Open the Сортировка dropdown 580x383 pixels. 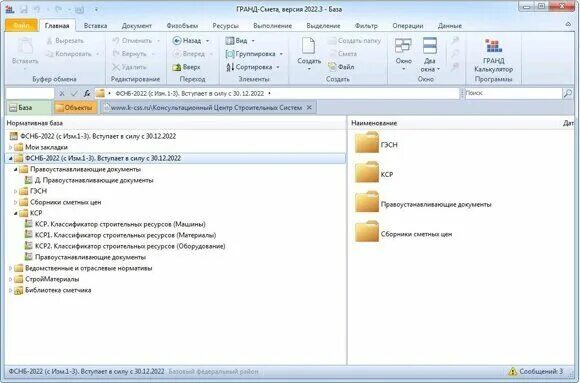pyautogui.click(x=253, y=67)
